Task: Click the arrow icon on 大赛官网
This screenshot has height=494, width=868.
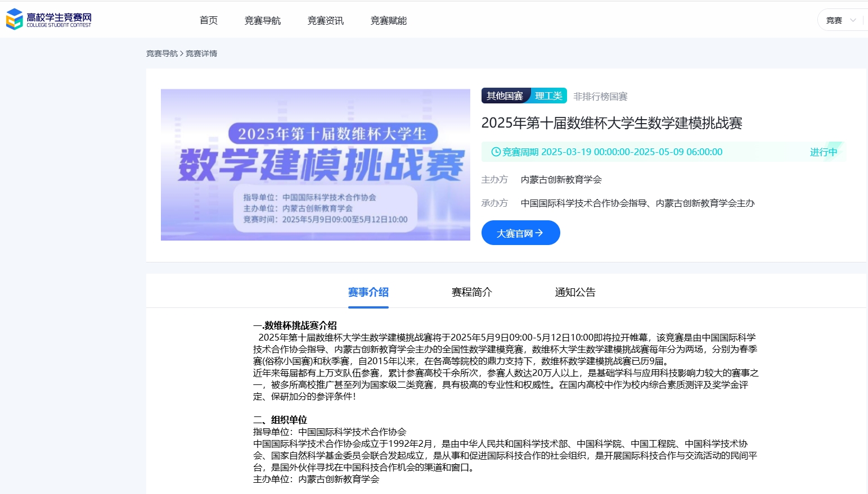Action: coord(539,233)
